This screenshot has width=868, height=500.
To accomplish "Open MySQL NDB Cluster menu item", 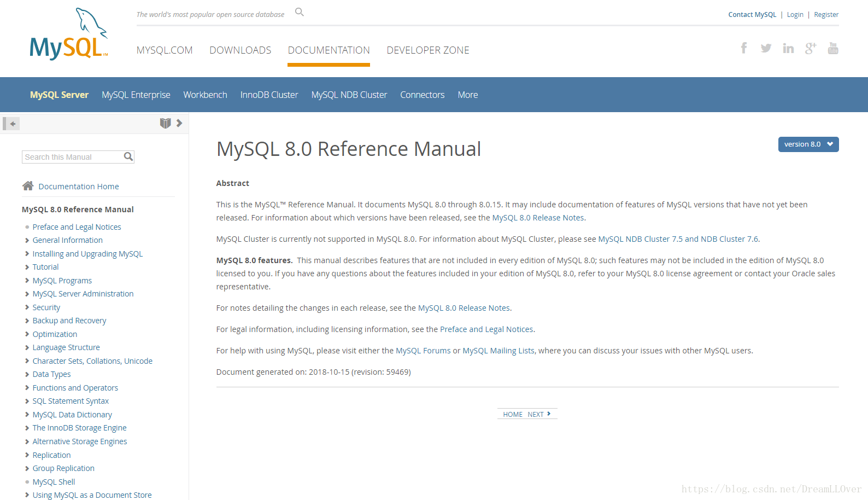I will [349, 95].
